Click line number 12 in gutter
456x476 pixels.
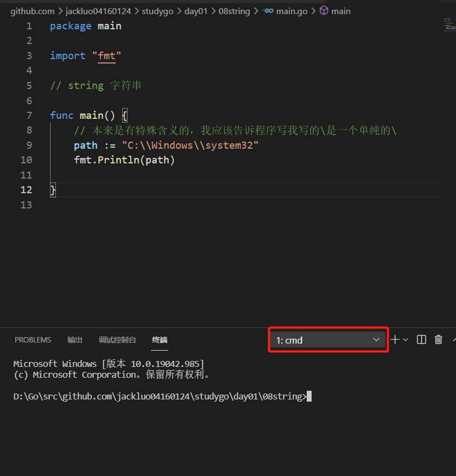[x=26, y=190]
